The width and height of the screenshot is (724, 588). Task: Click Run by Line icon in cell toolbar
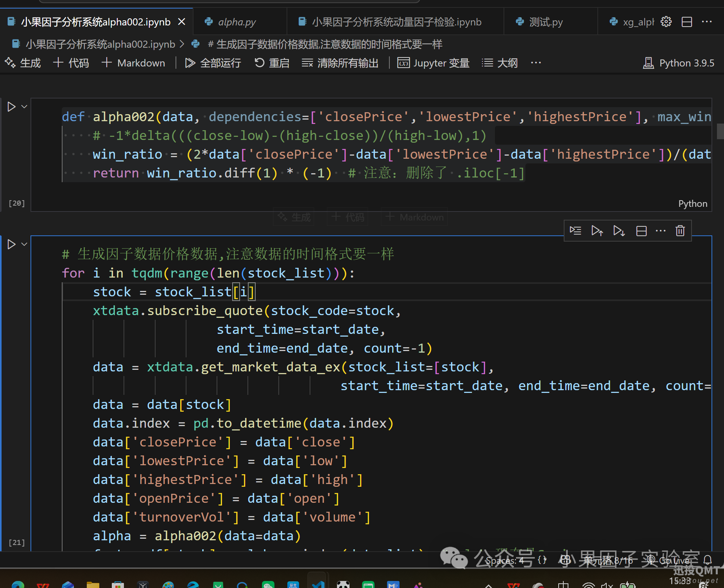(x=575, y=231)
